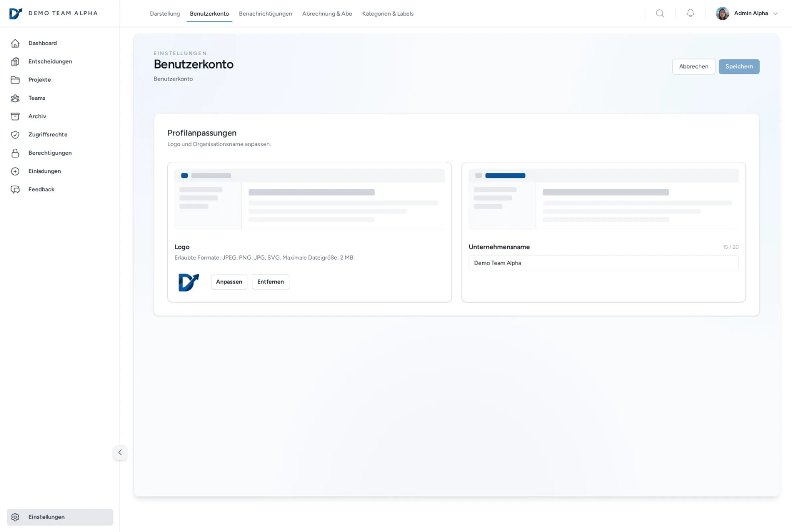Click the Feedback speech bubble icon
Viewport: 799px width, 532px height.
(x=15, y=190)
